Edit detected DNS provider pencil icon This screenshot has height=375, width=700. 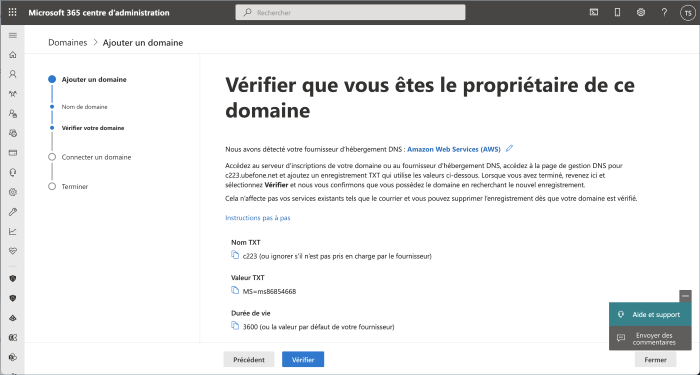(x=509, y=149)
